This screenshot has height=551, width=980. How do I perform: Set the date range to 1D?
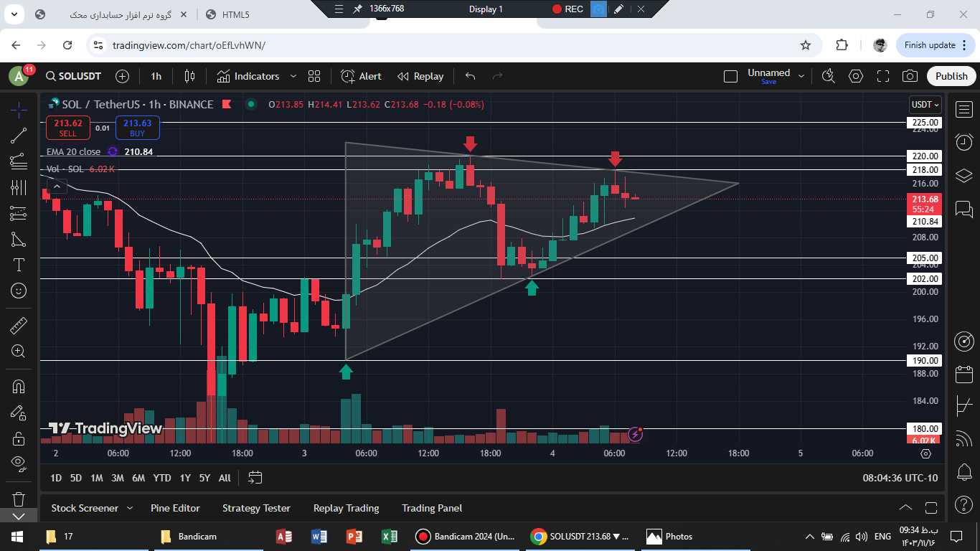[x=56, y=478]
